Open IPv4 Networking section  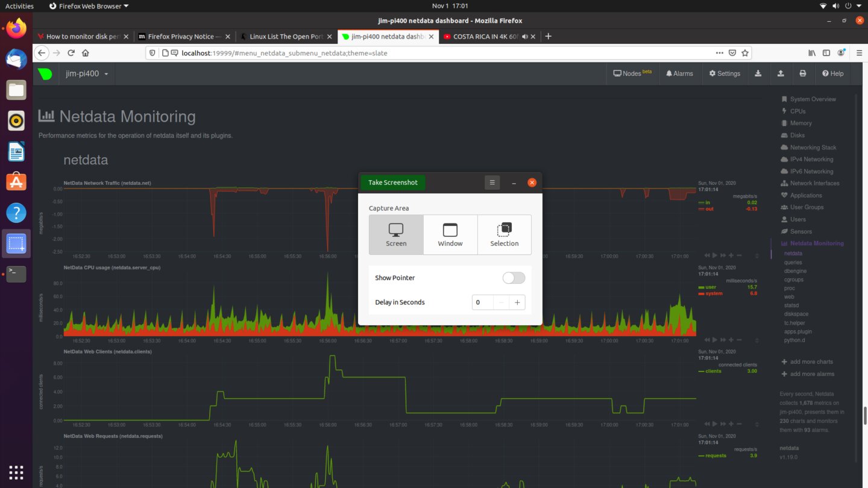tap(807, 160)
